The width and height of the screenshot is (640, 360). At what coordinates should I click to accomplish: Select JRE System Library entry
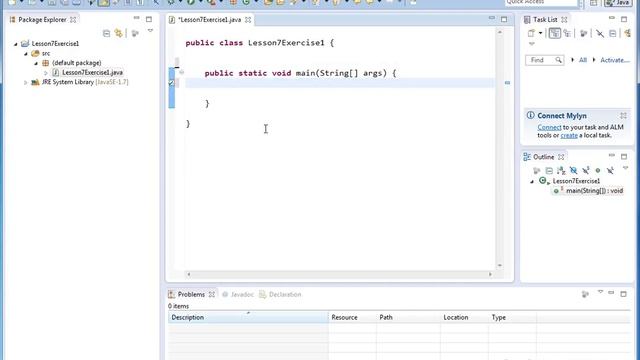tap(85, 82)
